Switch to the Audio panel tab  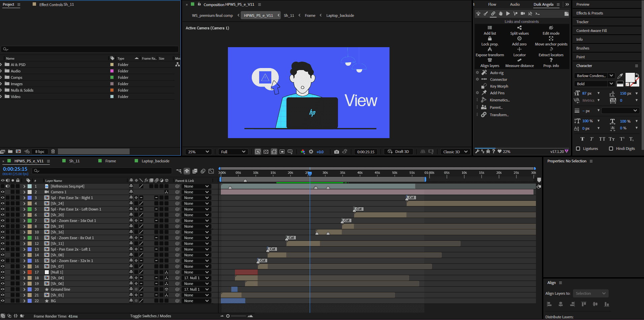pos(515,4)
